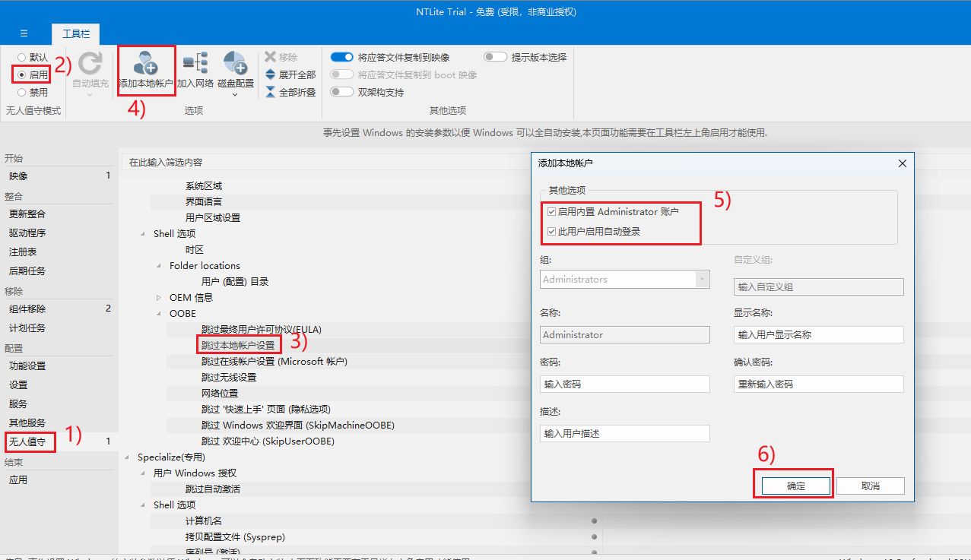
Task: Open the Disk Configuration (磁盘配置) icon
Action: [235, 65]
